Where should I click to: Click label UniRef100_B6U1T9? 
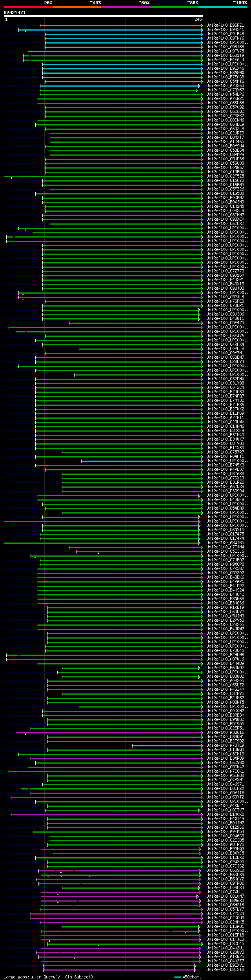click(225, 56)
